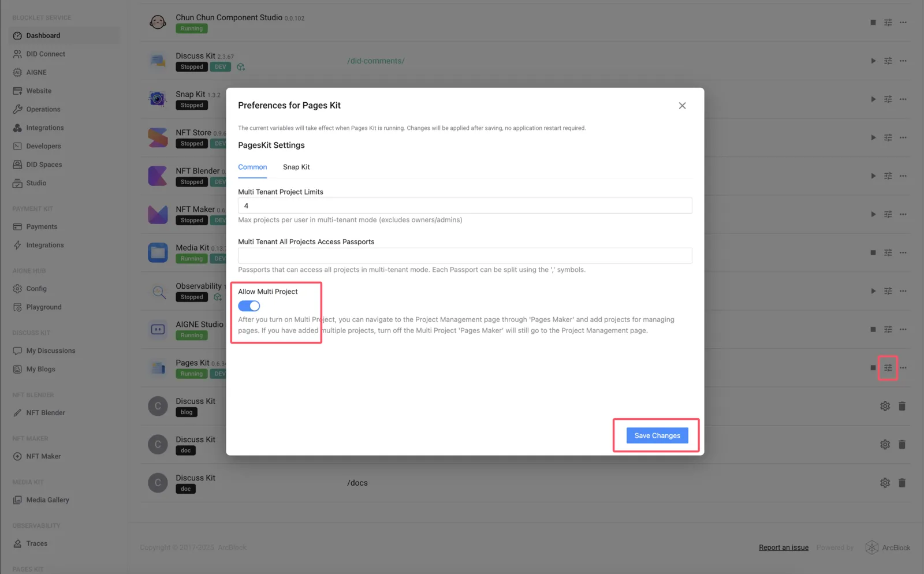Follow the Report an issue link
Screen dimensions: 924x574
pyautogui.click(x=784, y=547)
